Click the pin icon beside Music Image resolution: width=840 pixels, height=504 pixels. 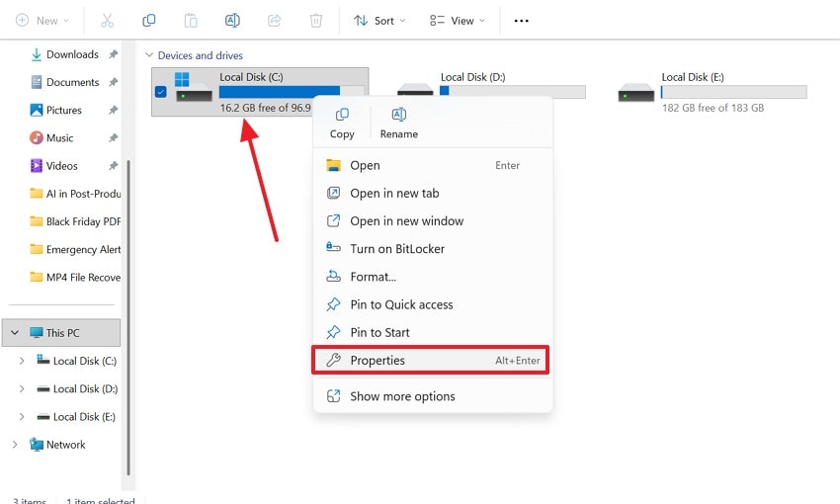pyautogui.click(x=113, y=138)
